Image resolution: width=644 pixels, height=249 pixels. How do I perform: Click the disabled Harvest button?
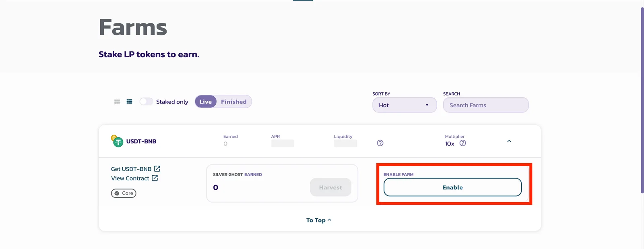tap(330, 187)
